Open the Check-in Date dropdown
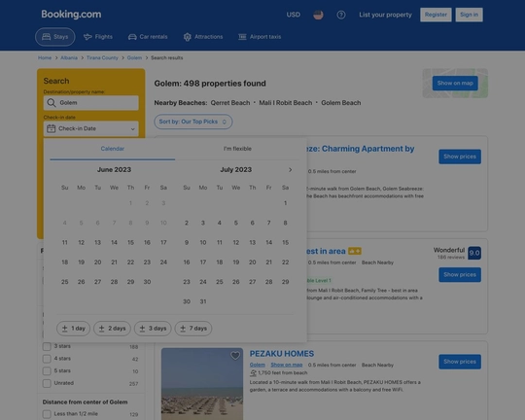Image resolution: width=525 pixels, height=420 pixels. (91, 128)
